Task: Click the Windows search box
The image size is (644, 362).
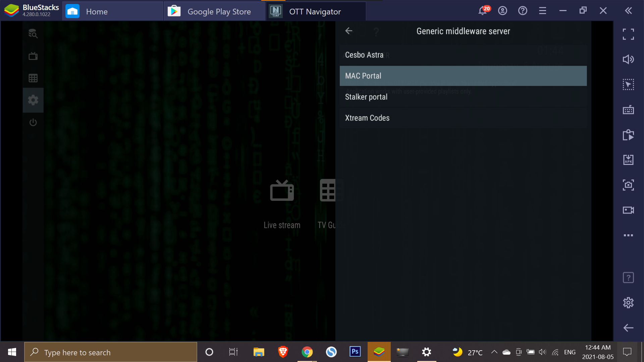Action: click(x=111, y=352)
